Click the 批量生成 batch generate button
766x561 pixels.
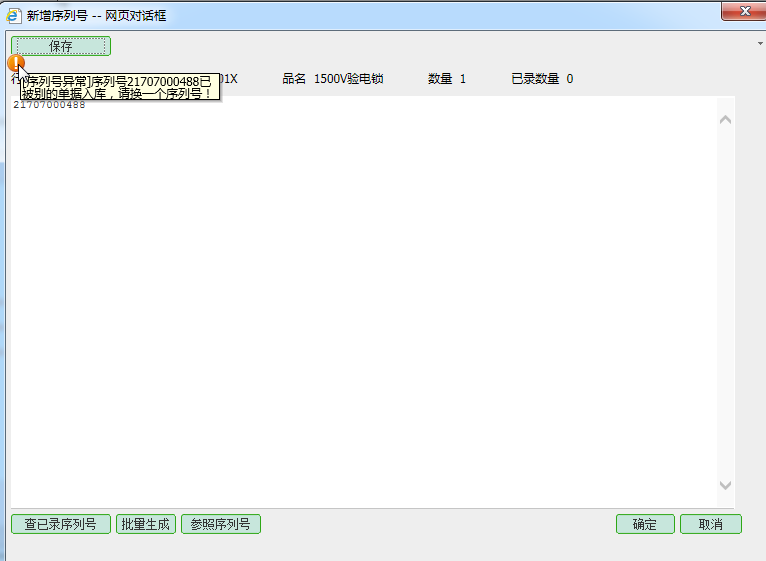[x=146, y=524]
